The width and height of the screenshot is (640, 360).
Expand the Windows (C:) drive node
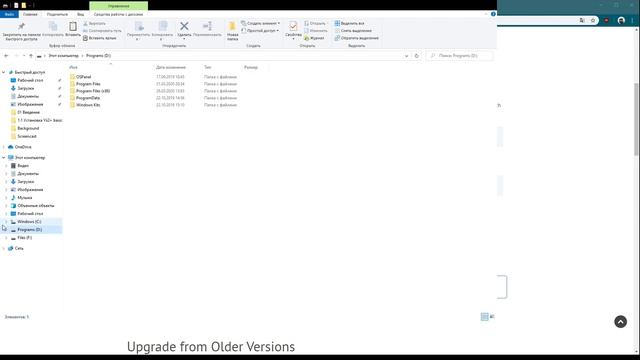[x=6, y=222]
